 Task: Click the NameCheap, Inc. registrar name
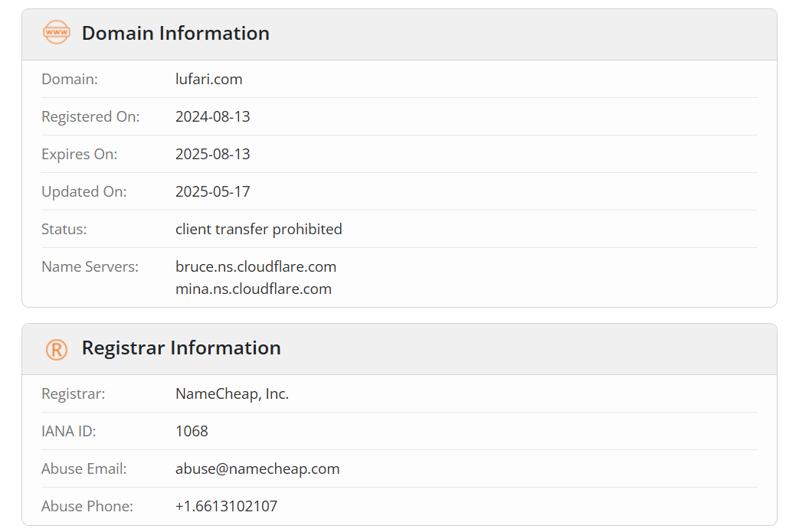pos(232,393)
